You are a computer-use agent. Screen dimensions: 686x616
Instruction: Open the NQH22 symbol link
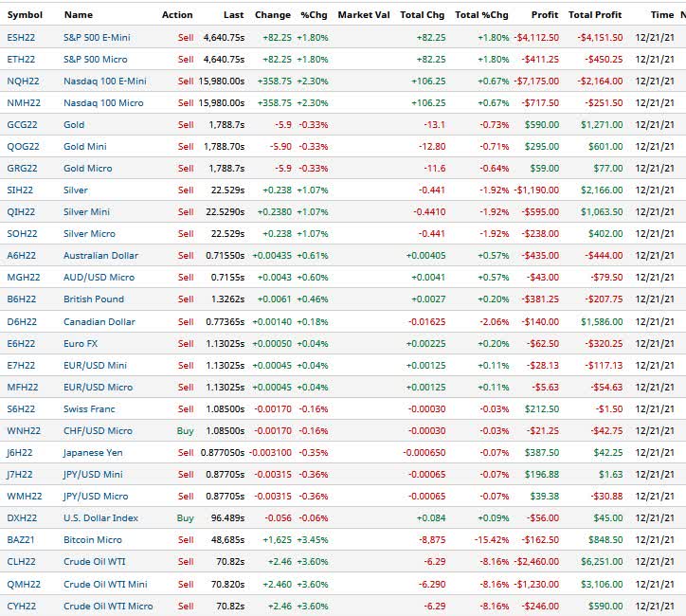pos(23,82)
